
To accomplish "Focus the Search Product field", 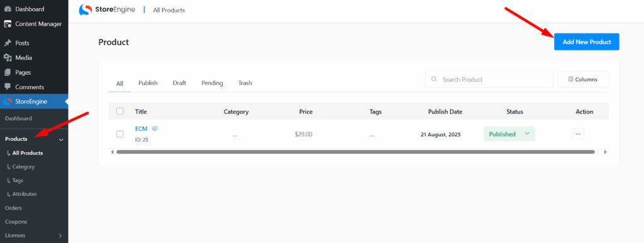I will pyautogui.click(x=489, y=80).
